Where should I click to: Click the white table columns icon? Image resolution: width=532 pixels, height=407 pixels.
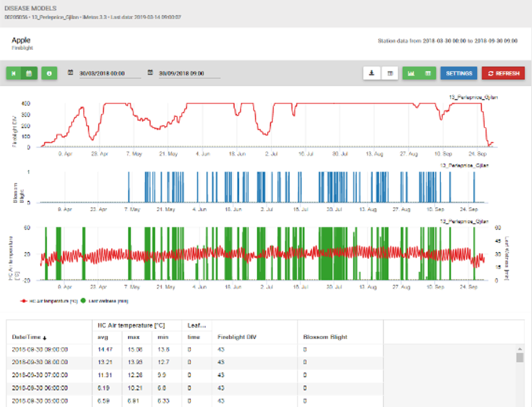[x=389, y=73]
